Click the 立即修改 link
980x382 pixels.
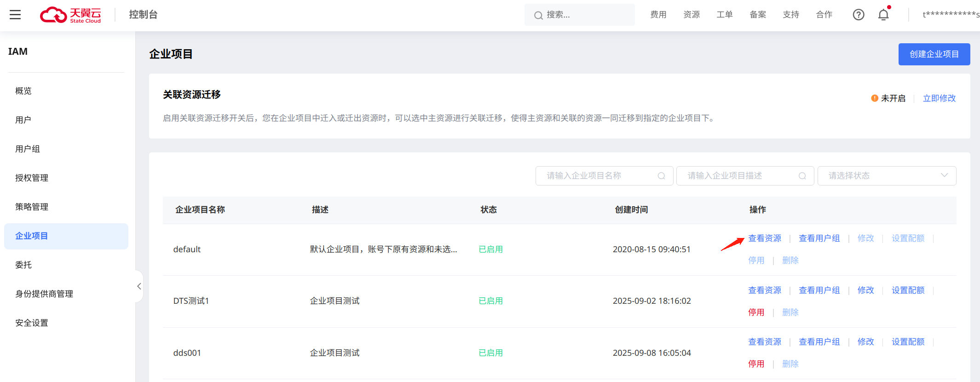click(939, 98)
